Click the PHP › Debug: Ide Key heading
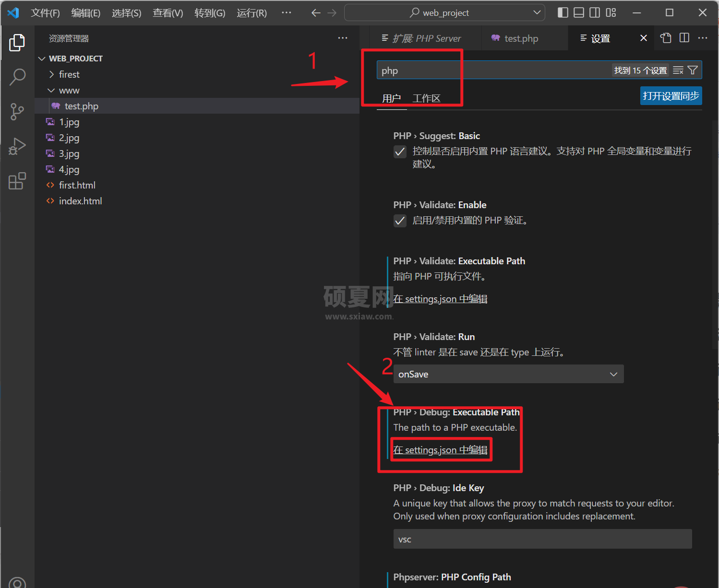 [439, 488]
